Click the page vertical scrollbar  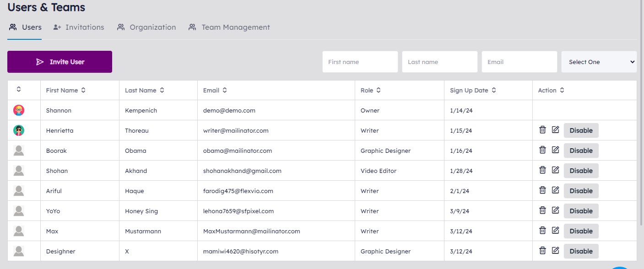[x=642, y=112]
